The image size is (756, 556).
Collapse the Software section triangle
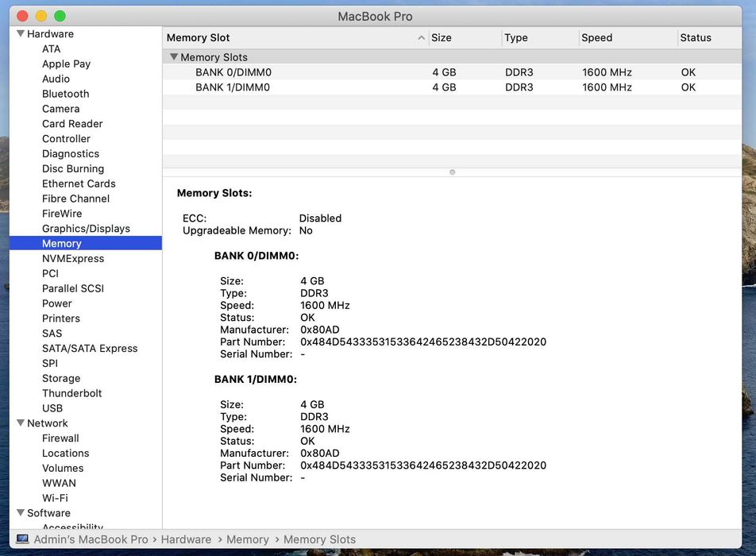point(21,512)
